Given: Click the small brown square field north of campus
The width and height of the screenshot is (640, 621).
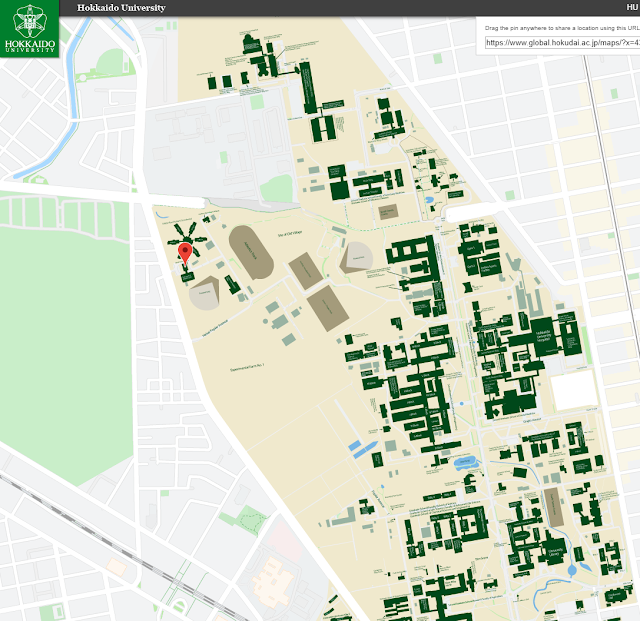Looking at the screenshot, I should (x=388, y=212).
